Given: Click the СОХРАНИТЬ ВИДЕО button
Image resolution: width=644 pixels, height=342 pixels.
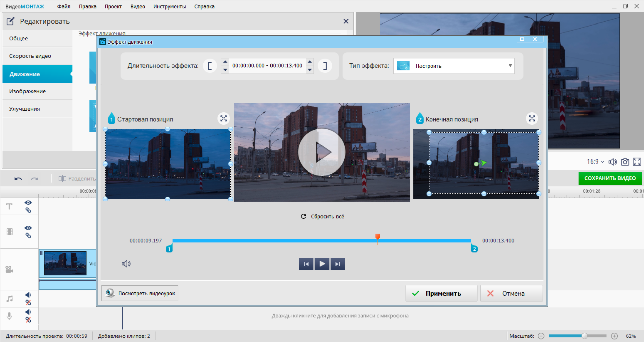Looking at the screenshot, I should click(610, 178).
